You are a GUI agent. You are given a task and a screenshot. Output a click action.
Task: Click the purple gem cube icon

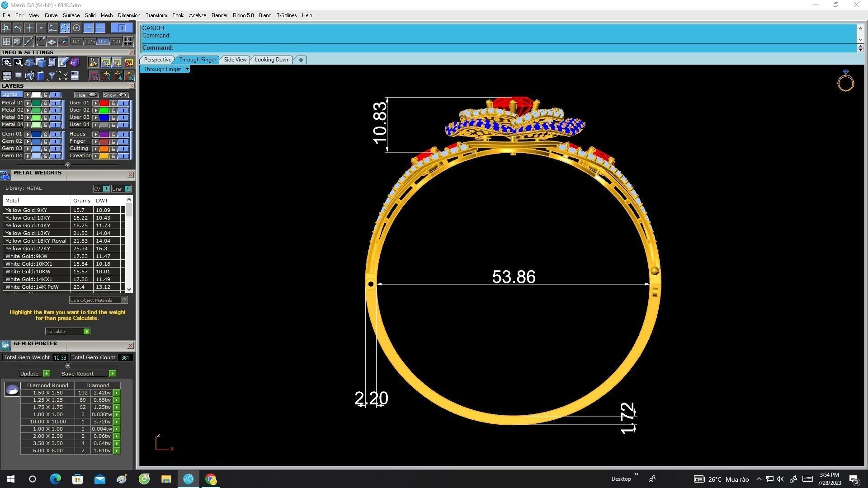tap(75, 62)
